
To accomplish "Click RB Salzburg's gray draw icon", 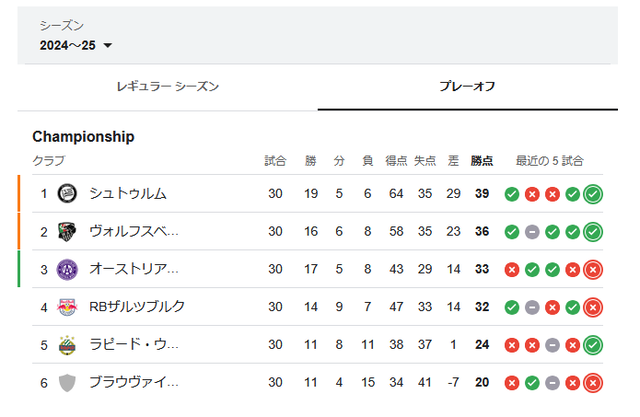I will pos(532,307).
